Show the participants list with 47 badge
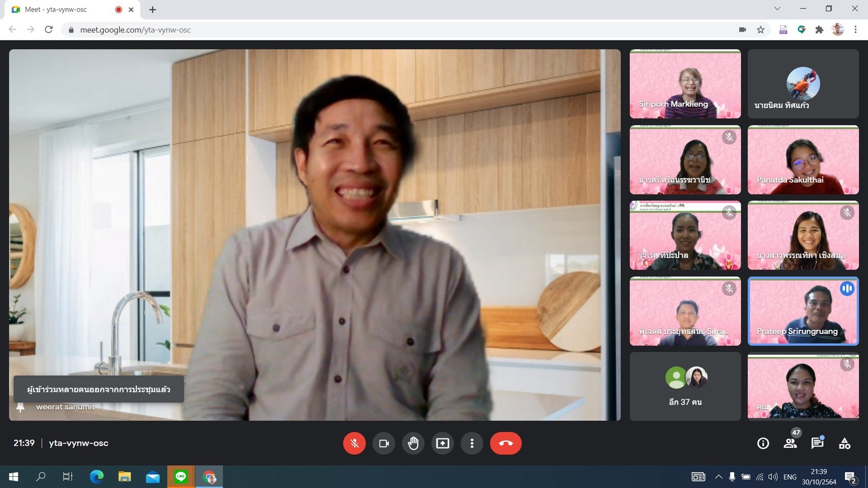This screenshot has width=868, height=488. coord(790,443)
